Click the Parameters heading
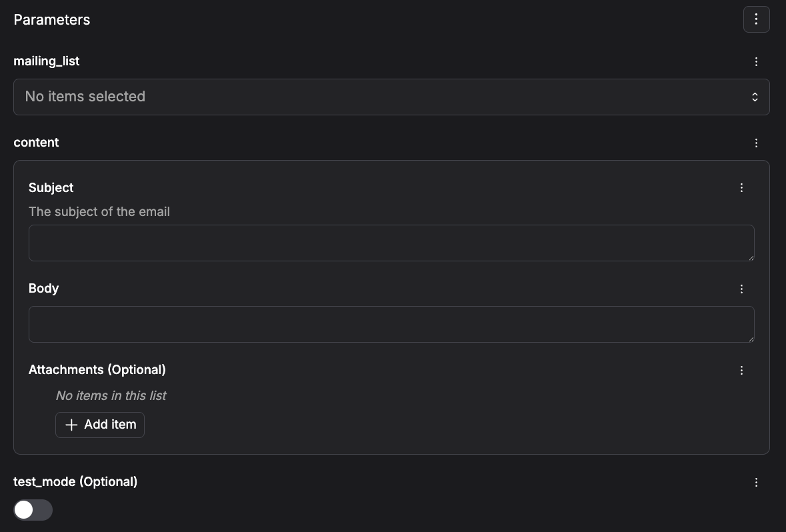This screenshot has width=786, height=532. (x=51, y=19)
